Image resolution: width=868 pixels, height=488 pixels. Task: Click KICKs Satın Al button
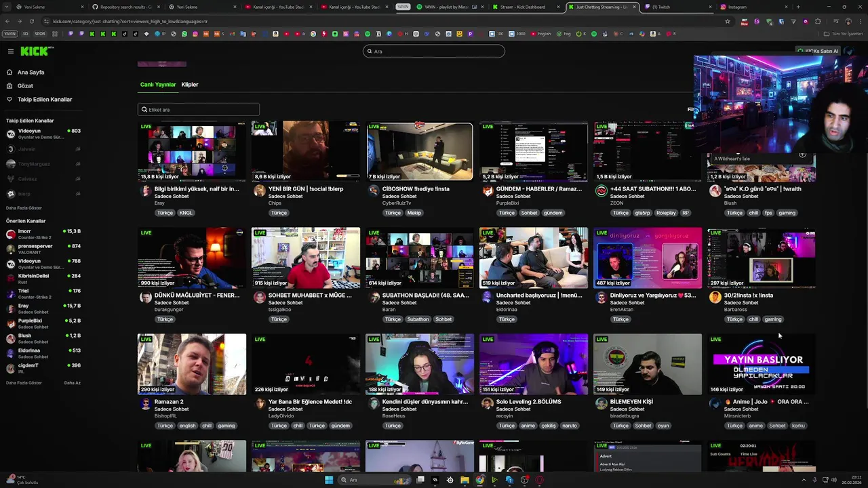pyautogui.click(x=818, y=51)
